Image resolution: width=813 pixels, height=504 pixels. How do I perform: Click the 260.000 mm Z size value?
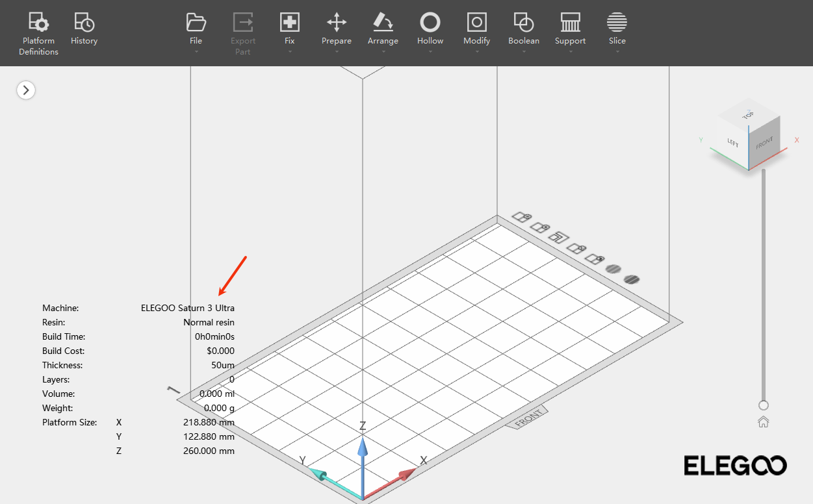pos(209,451)
